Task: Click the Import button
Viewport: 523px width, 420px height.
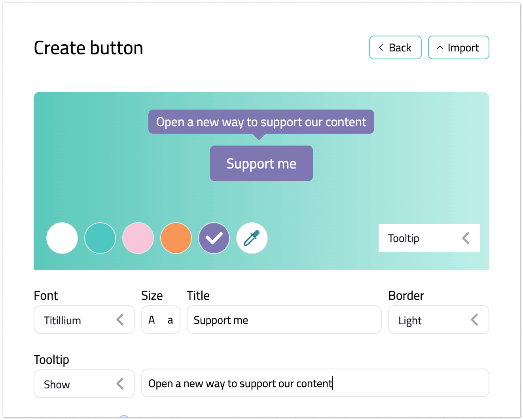Action: (459, 47)
